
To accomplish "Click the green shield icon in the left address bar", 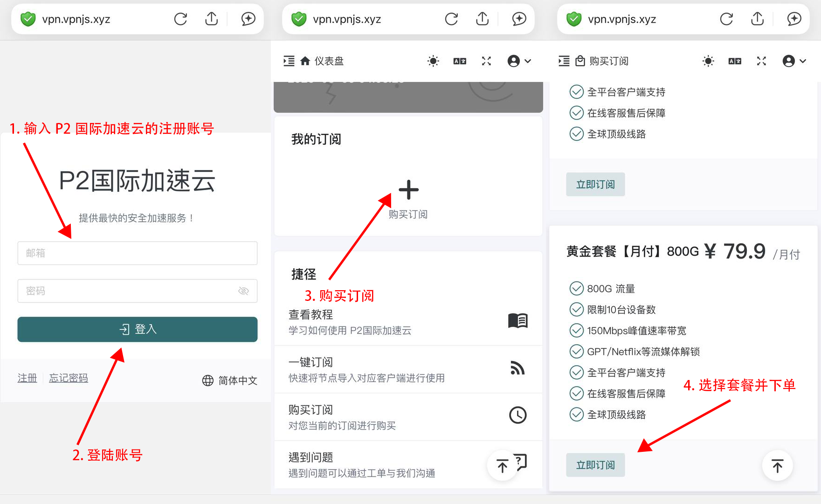I will pyautogui.click(x=28, y=19).
